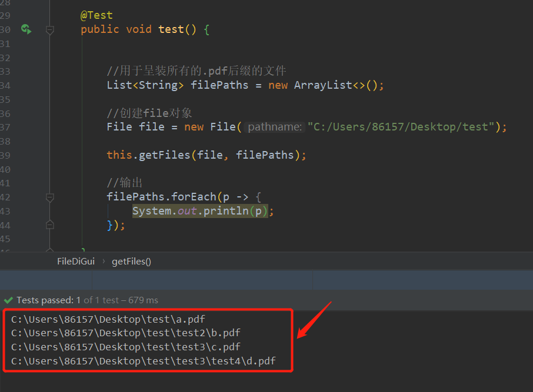The width and height of the screenshot is (533, 392).
Task: Collapse the forEach lambda fold marker
Action: [x=49, y=197]
